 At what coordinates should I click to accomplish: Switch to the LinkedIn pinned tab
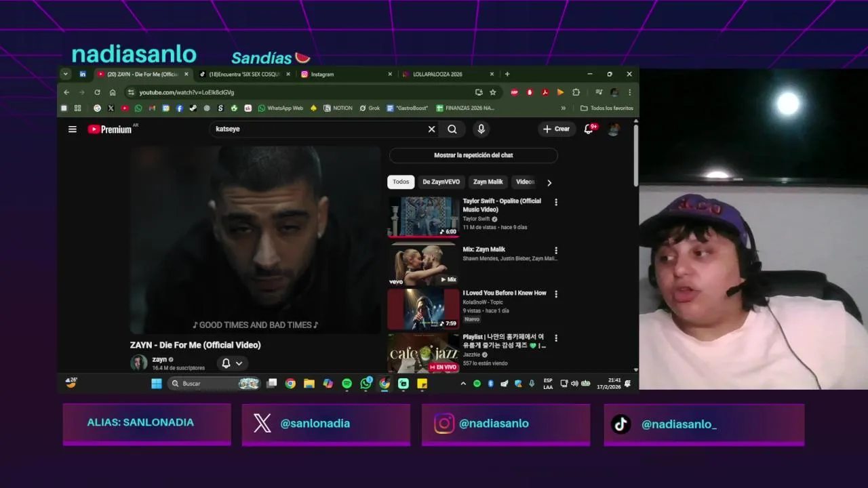point(83,74)
